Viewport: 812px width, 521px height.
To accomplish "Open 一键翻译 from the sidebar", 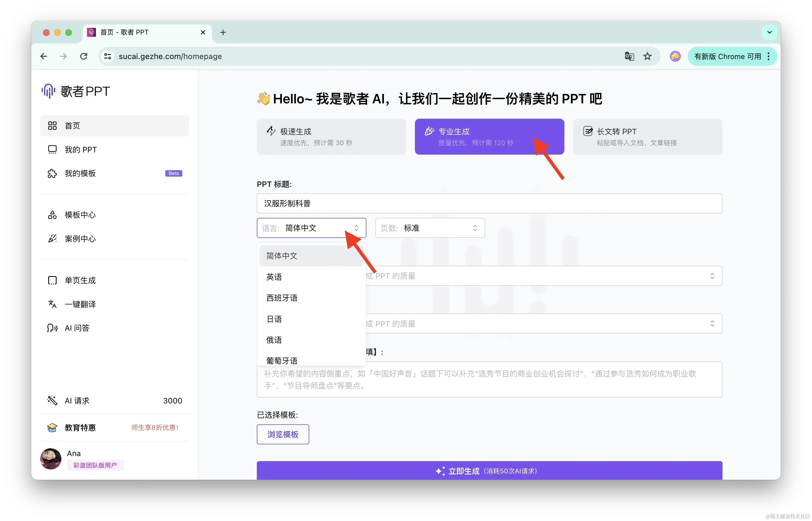I will click(x=80, y=304).
